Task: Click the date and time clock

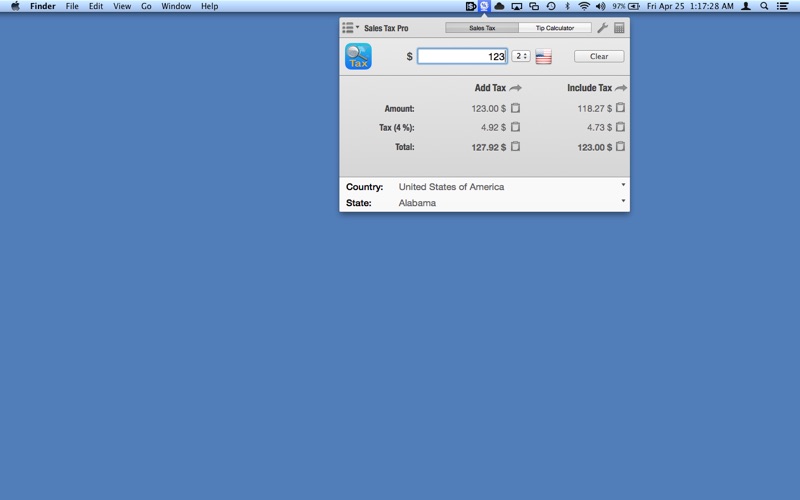Action: point(690,6)
